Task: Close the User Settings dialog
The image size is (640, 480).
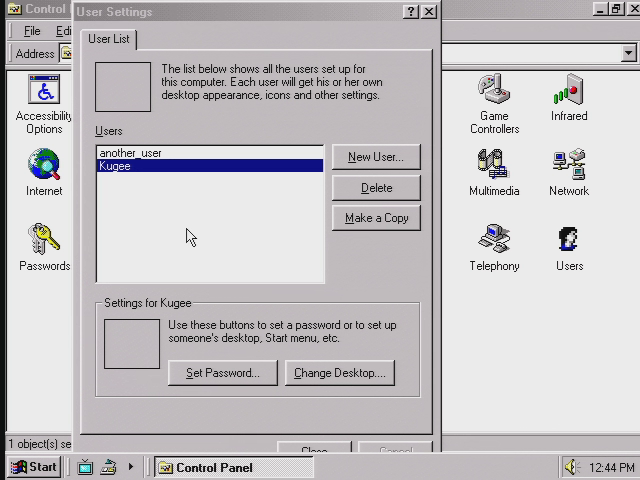Action: point(429,11)
